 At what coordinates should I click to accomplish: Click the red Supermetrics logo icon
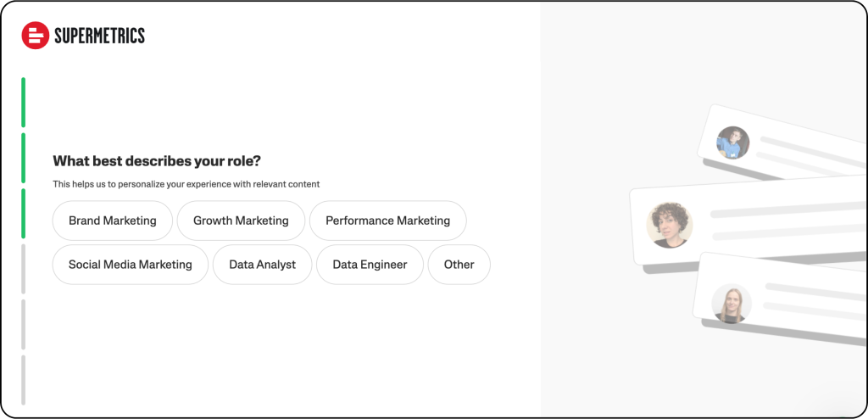(x=36, y=35)
